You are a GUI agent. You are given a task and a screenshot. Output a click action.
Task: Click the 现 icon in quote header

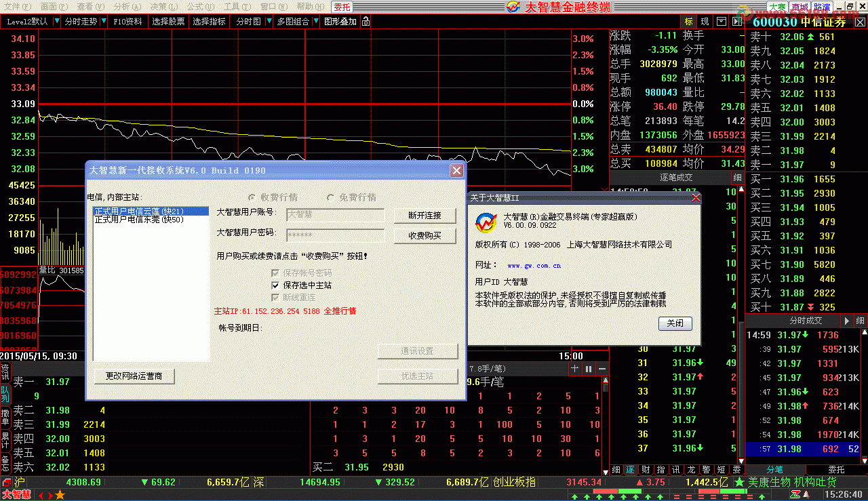coord(705,22)
